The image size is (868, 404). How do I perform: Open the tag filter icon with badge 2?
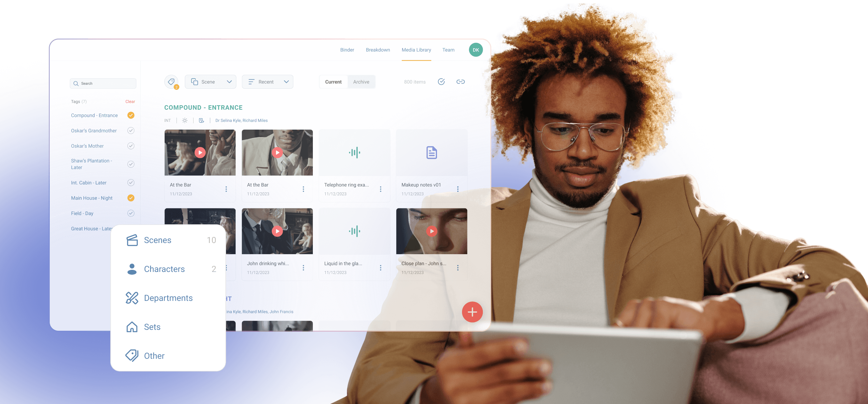pyautogui.click(x=171, y=82)
